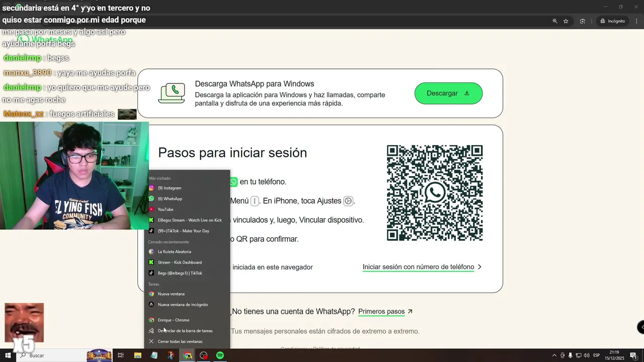
Task: Open the clock showing 21:19
Action: [614, 355]
